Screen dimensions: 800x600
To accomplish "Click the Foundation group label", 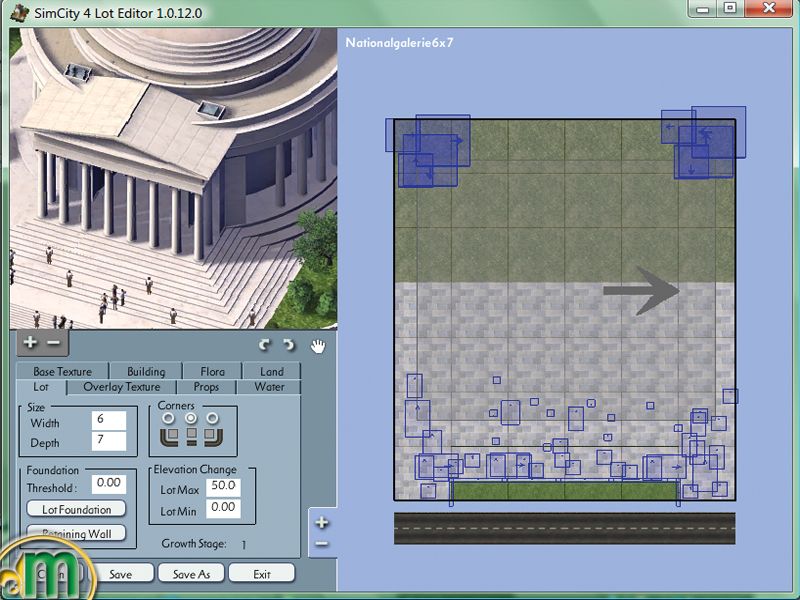I will pyautogui.click(x=53, y=470).
